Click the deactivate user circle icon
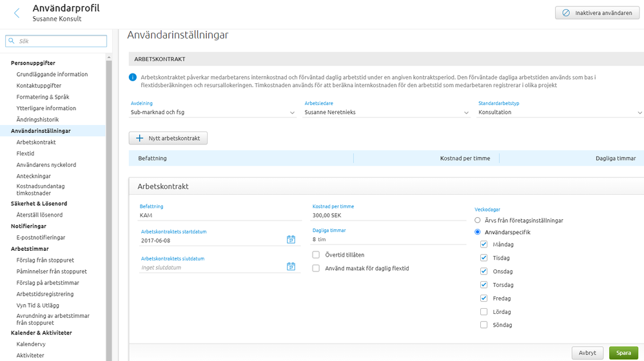Viewport: 644px width, 361px height. [x=565, y=13]
